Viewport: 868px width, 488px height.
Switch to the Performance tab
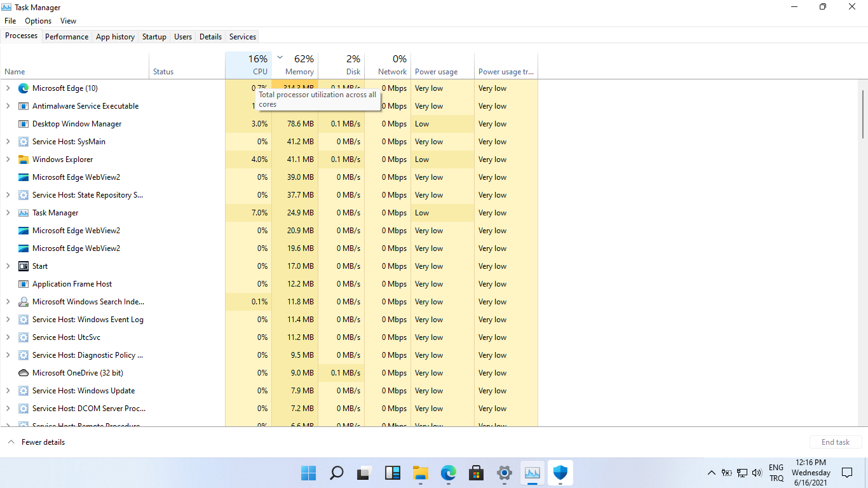coord(67,37)
